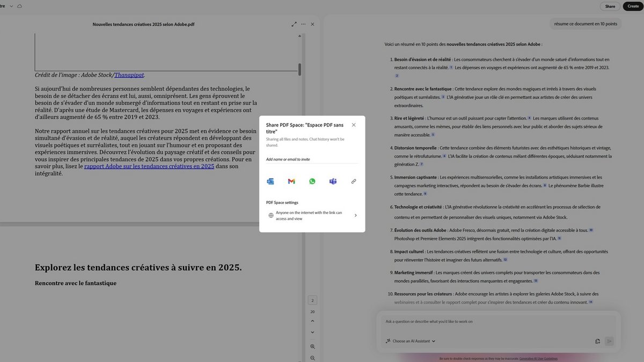Copy the share link icon
The height and width of the screenshot is (362, 644).
354,181
